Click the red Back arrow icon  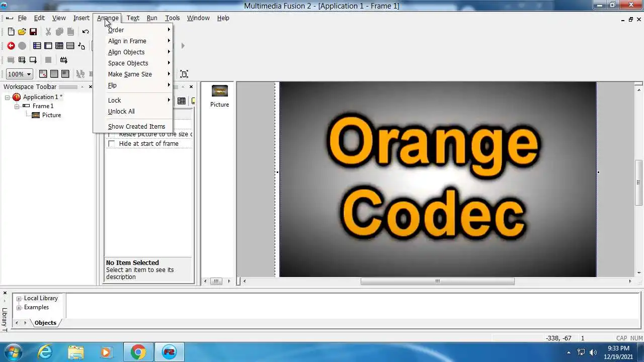(11, 46)
